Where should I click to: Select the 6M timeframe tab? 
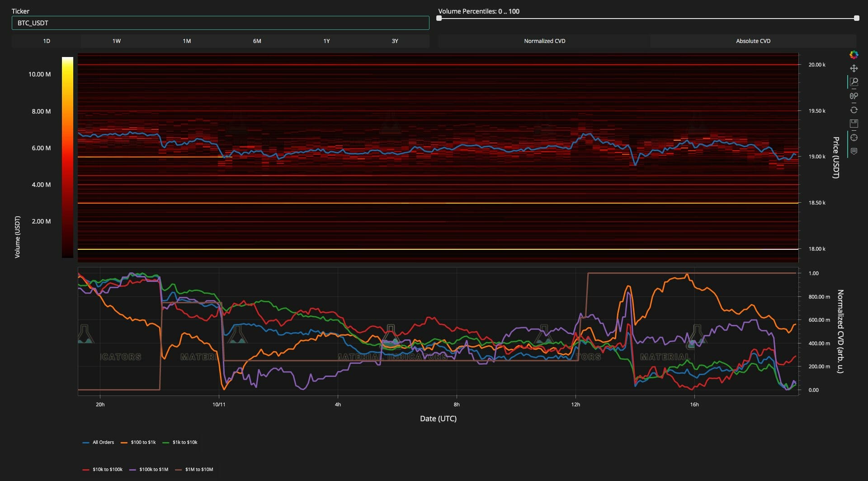click(x=257, y=41)
